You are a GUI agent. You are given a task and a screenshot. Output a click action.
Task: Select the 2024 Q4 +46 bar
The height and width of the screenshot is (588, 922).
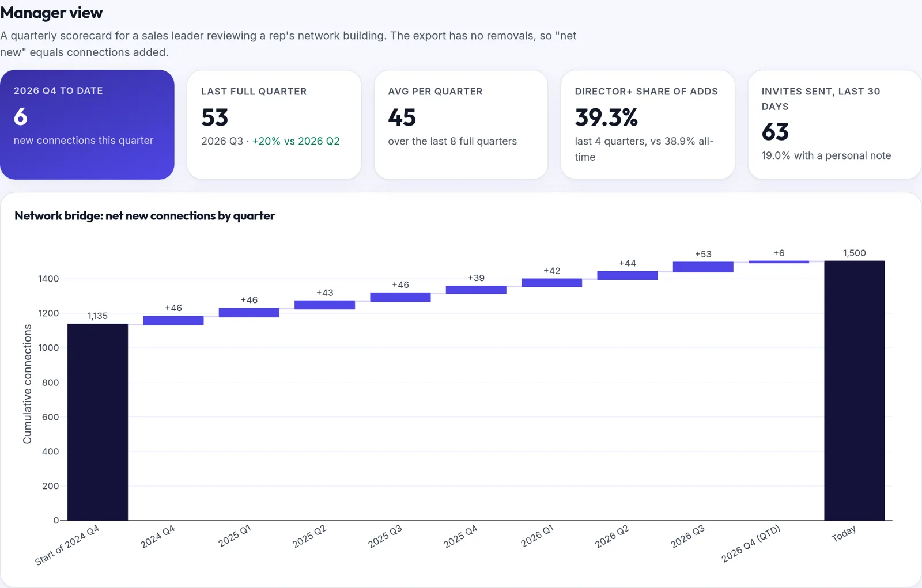pyautogui.click(x=173, y=320)
